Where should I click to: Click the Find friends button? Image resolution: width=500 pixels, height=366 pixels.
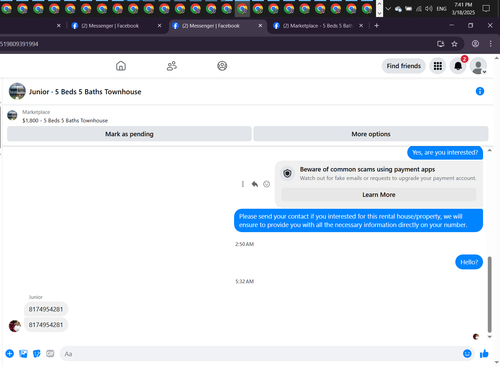tap(403, 66)
